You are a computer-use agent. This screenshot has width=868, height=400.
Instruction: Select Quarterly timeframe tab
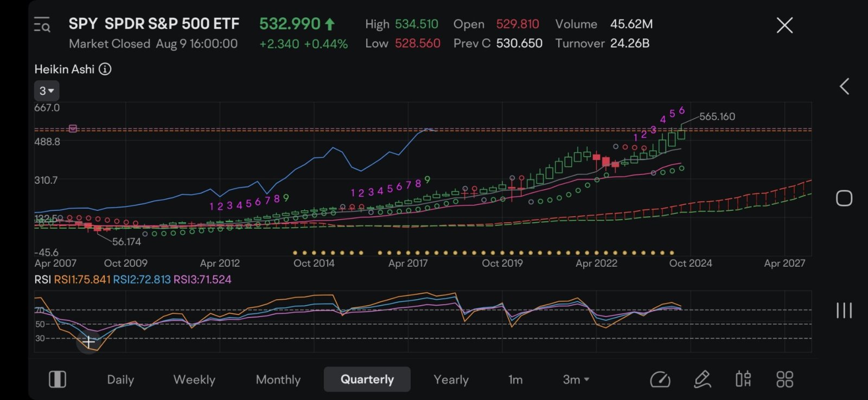[x=367, y=379]
